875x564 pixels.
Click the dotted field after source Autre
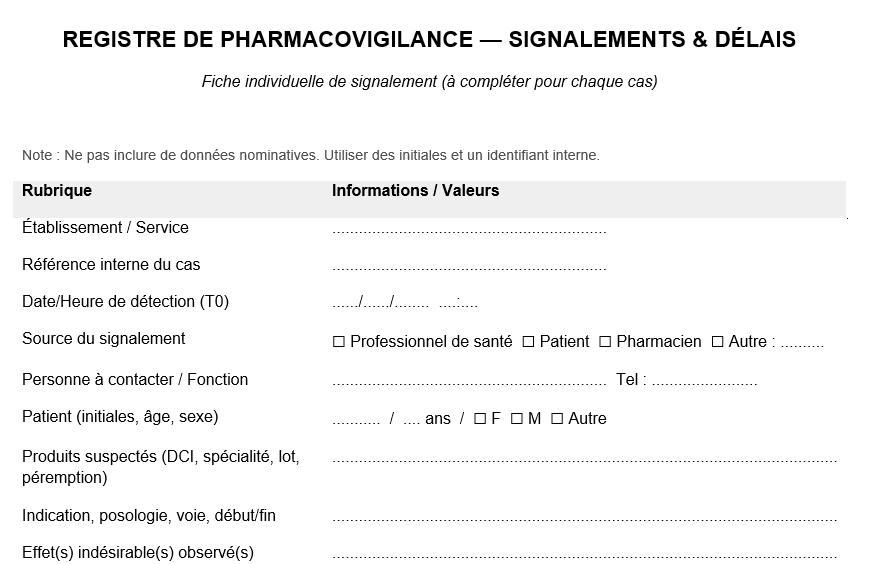click(802, 343)
